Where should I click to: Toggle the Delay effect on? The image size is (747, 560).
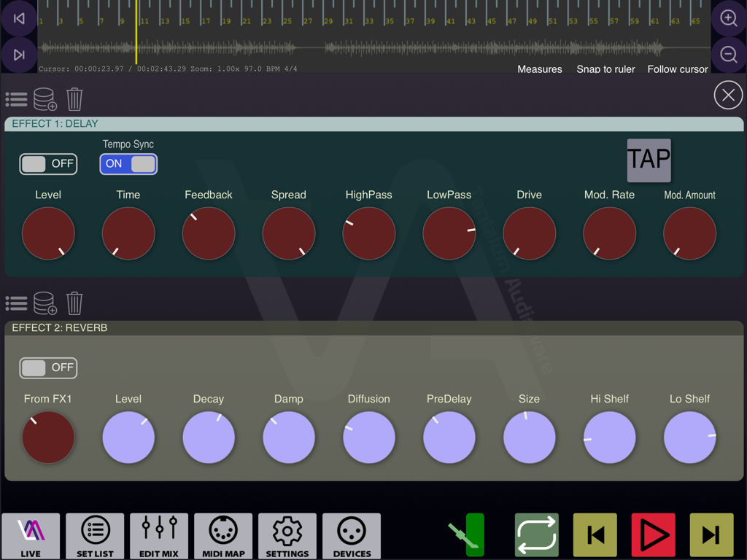tap(48, 164)
